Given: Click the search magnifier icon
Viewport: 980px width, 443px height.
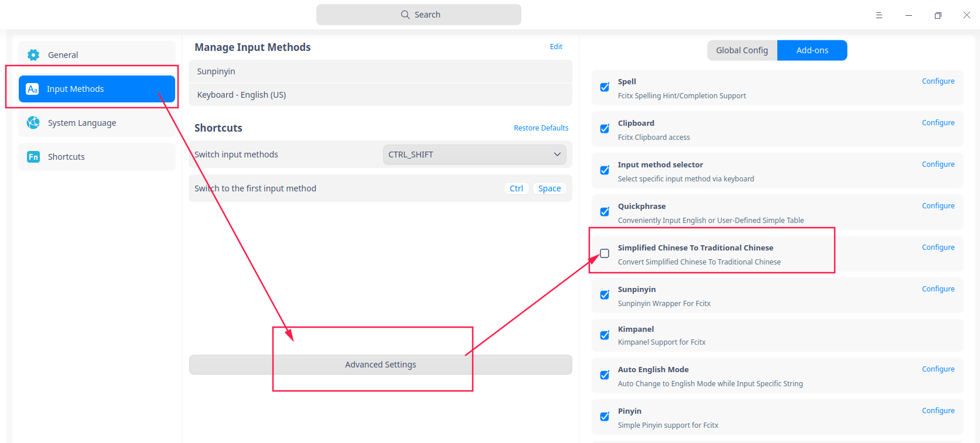Looking at the screenshot, I should coord(405,15).
